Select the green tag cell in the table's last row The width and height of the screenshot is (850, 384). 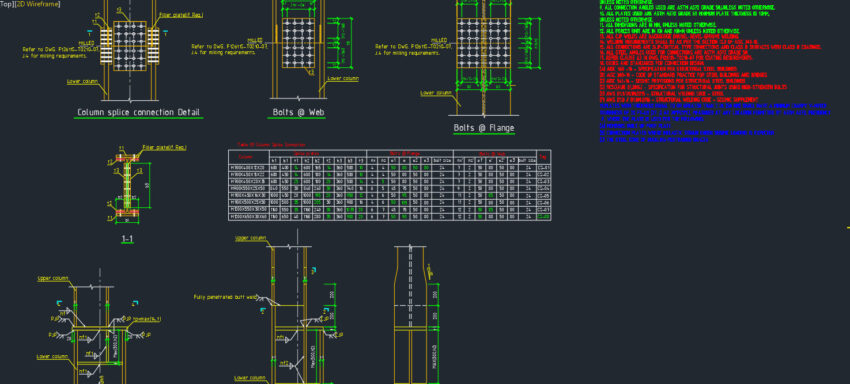tap(543, 216)
